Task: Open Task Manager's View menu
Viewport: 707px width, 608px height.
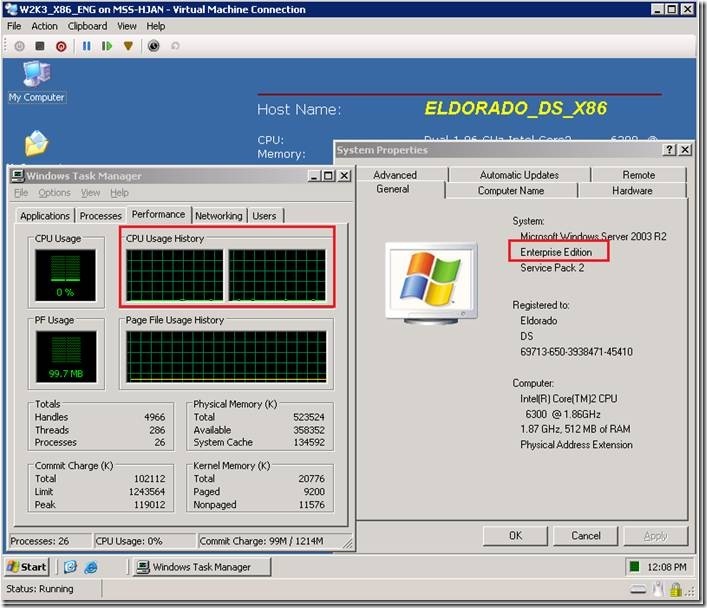Action: tap(90, 193)
